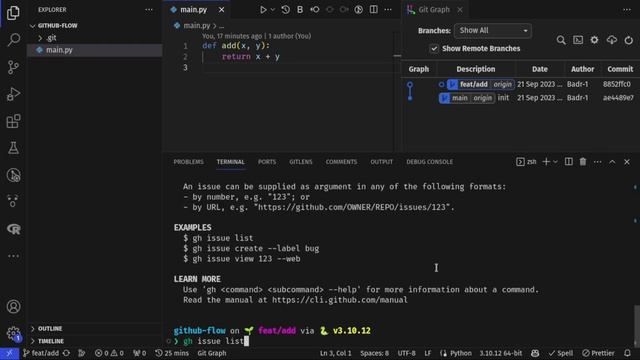Switch to the PROBLEMS tab
This screenshot has width=640, height=360.
(x=188, y=162)
